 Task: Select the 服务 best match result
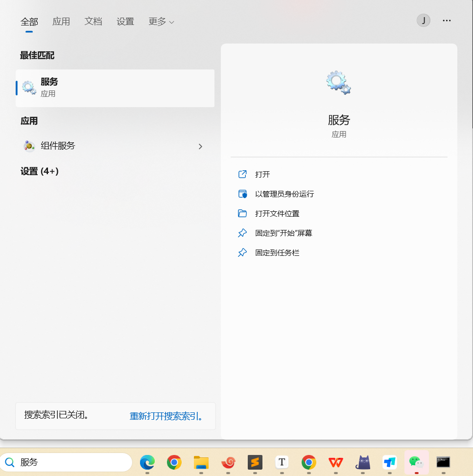115,88
